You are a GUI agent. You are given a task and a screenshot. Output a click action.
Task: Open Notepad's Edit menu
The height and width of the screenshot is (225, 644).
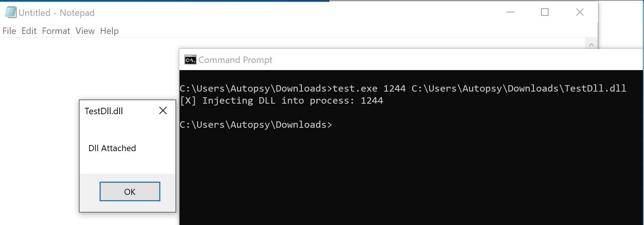[x=29, y=31]
